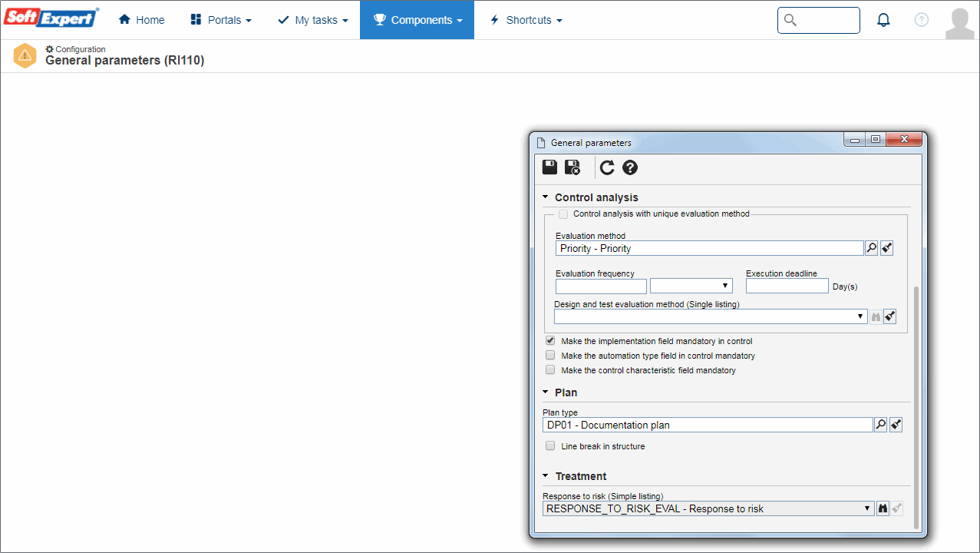
Task: Open the My tasks menu
Action: pos(313,20)
